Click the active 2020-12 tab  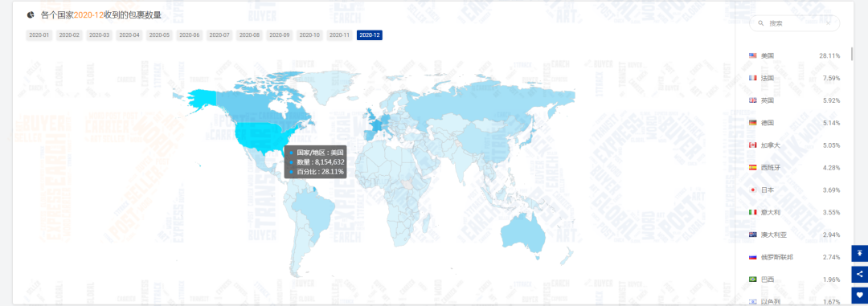[x=369, y=35]
